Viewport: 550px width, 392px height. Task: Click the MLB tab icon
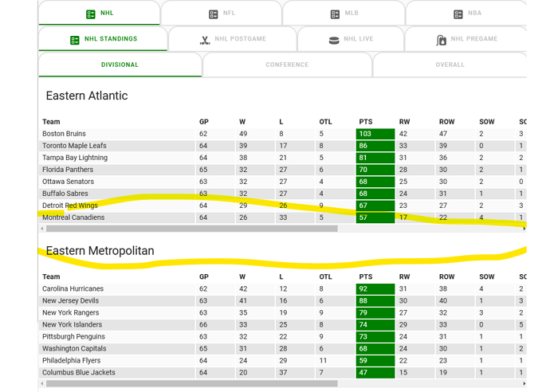(335, 14)
